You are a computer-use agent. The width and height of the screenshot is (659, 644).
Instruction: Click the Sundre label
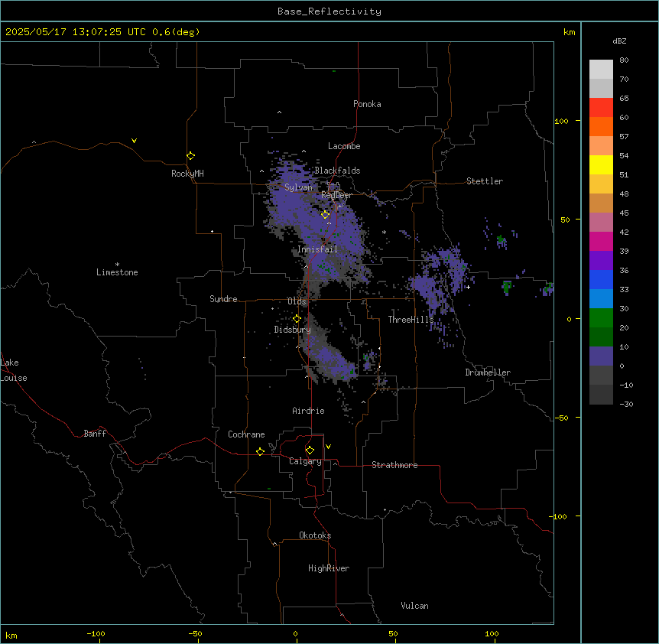[223, 299]
